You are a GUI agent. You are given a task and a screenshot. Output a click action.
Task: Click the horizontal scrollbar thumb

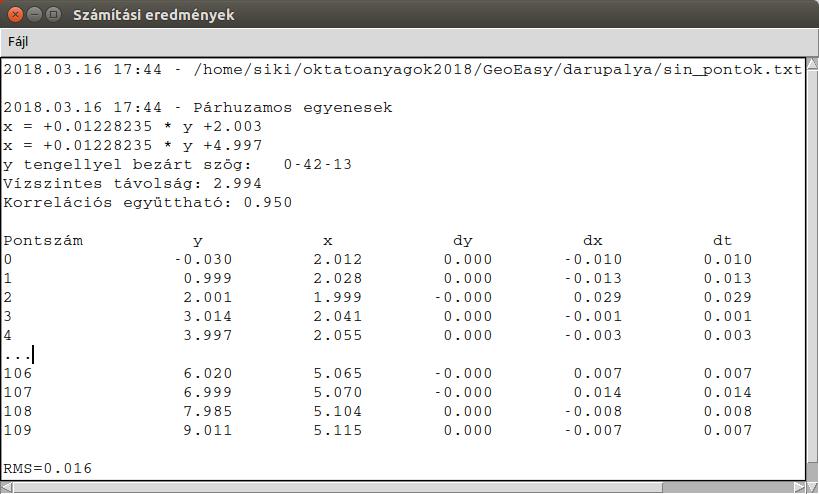pos(337,487)
